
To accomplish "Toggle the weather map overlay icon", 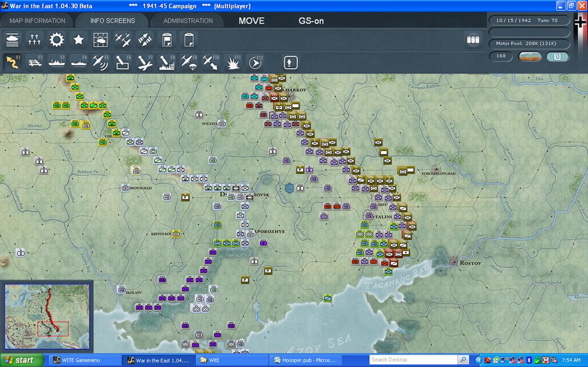I will pos(101,40).
